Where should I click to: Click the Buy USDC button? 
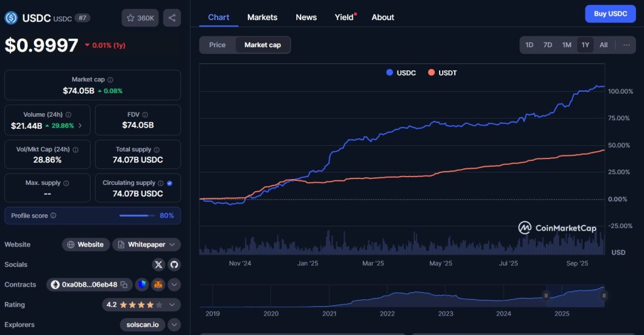pos(610,14)
